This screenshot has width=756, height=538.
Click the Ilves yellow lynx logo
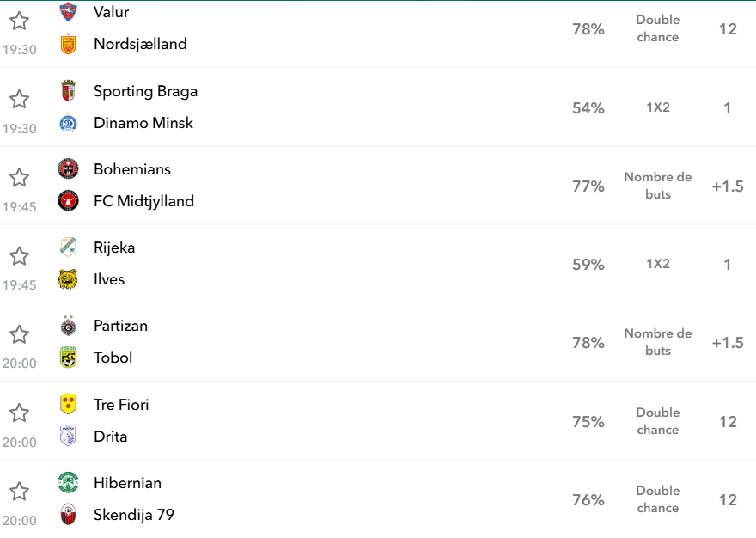tap(68, 279)
